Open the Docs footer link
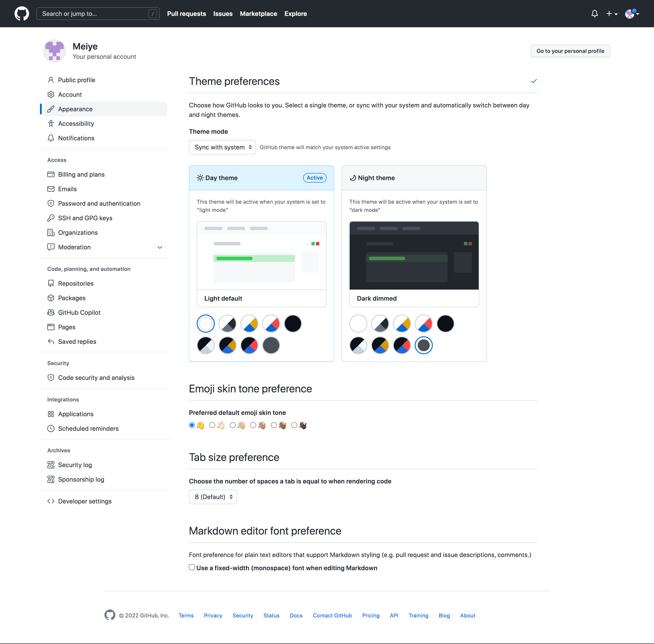 (x=296, y=616)
